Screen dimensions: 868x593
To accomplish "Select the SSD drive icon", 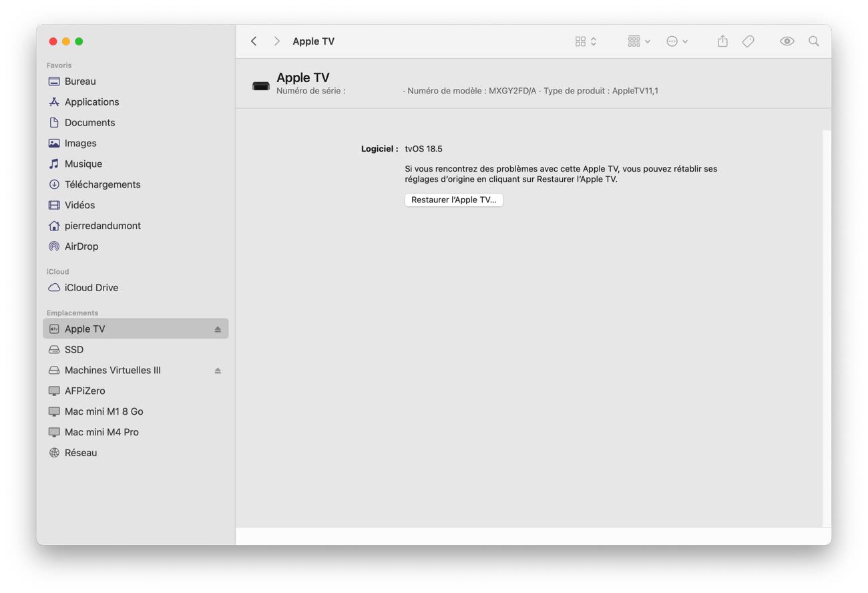I will coord(54,350).
